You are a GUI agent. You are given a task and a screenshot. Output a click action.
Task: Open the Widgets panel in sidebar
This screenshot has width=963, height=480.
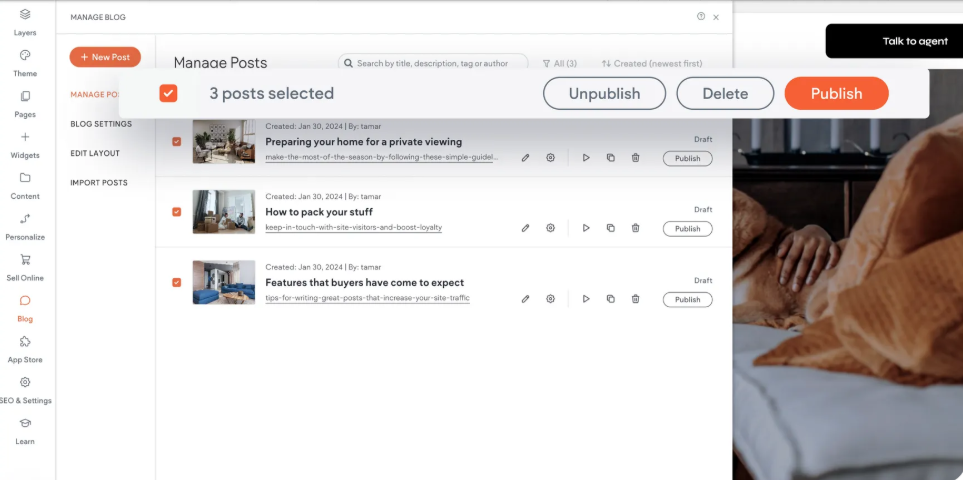click(x=25, y=144)
